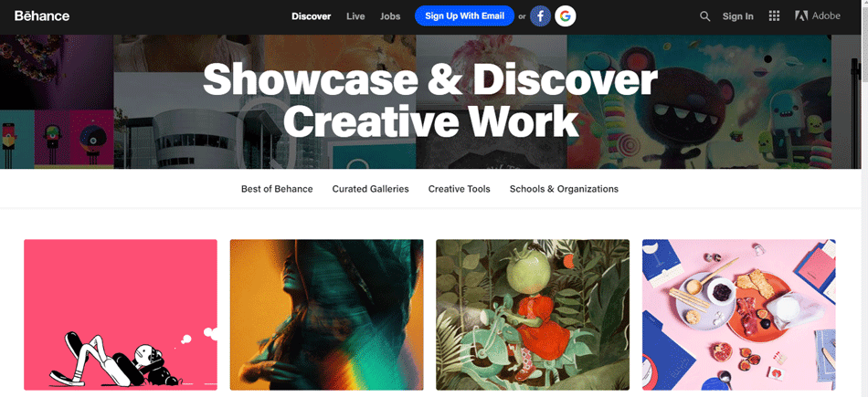Screen dimensions: 868x397
Task: Open the pink cartoon character project thumbnail
Action: click(121, 315)
